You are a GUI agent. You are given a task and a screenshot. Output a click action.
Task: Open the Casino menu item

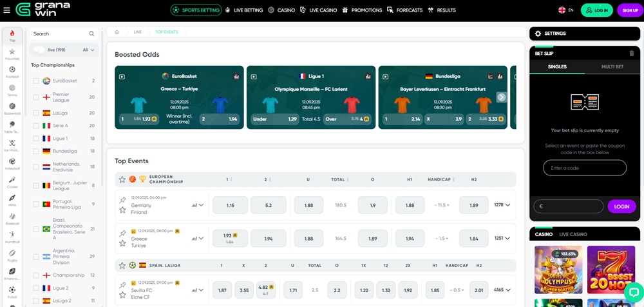click(281, 10)
